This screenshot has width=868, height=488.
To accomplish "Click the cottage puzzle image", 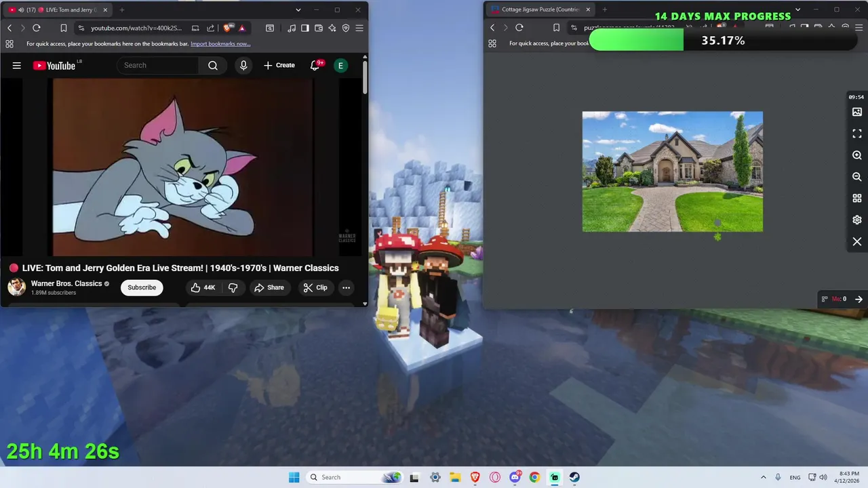I will (672, 171).
